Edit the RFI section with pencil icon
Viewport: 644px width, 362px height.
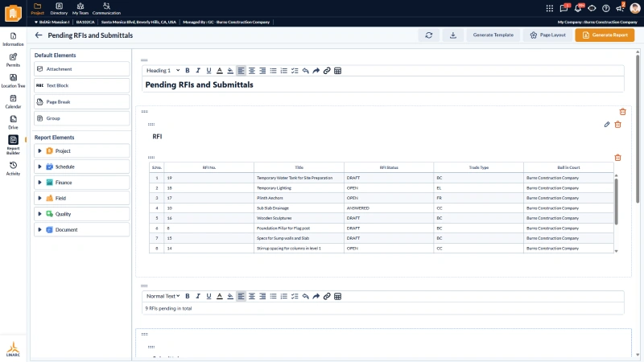pyautogui.click(x=607, y=125)
